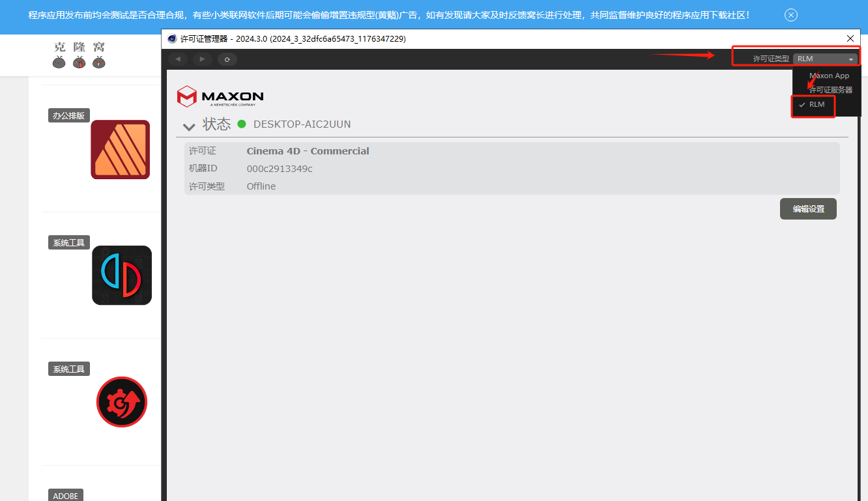Image resolution: width=868 pixels, height=501 pixels.
Task: Click the Cinema 4D icon in title bar
Action: tap(172, 39)
